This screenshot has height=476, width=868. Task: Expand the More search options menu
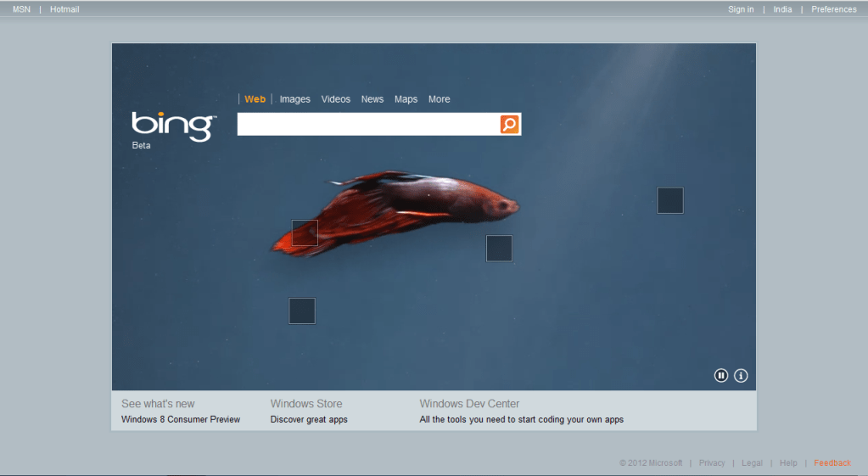tap(439, 99)
